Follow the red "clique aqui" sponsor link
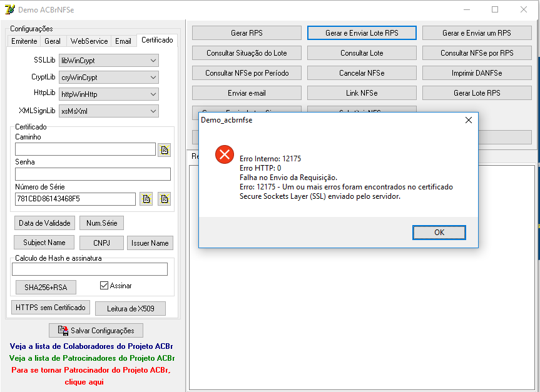540x392 pixels. tap(84, 382)
